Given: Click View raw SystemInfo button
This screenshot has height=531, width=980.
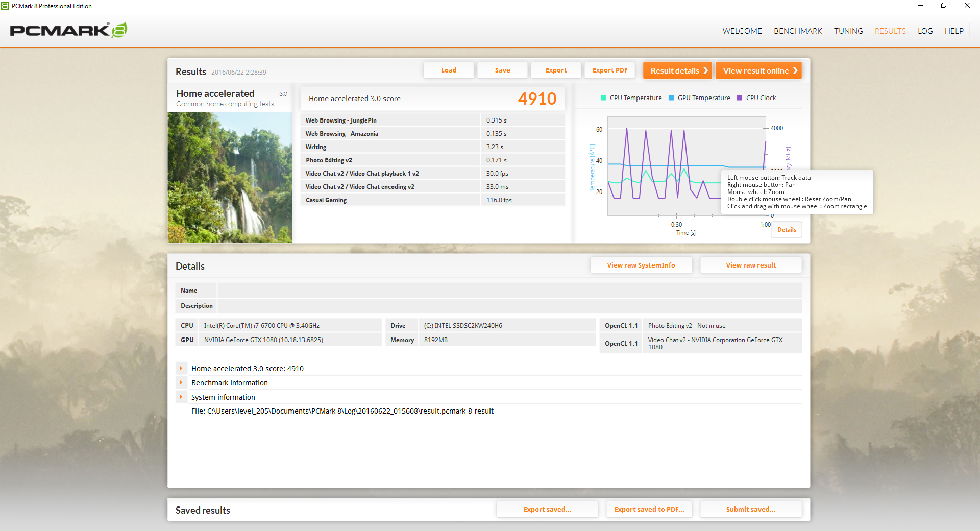Looking at the screenshot, I should click(x=641, y=265).
